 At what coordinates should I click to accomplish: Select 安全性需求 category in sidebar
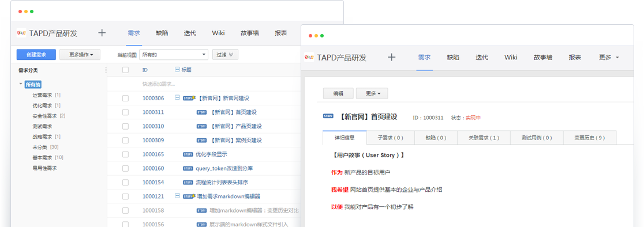tap(44, 116)
